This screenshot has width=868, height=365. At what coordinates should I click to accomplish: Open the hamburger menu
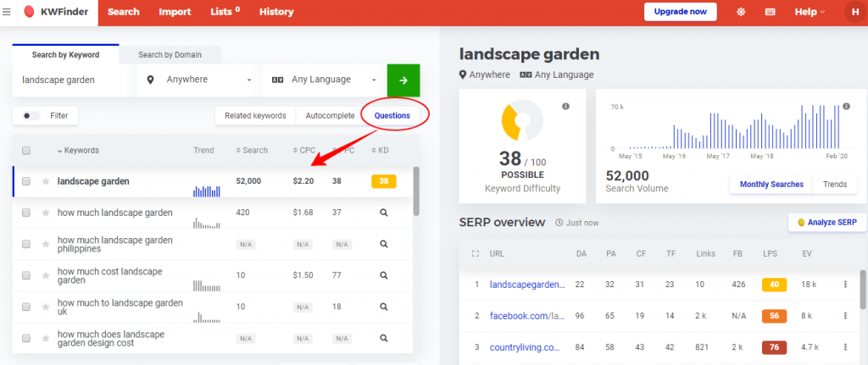[7, 12]
